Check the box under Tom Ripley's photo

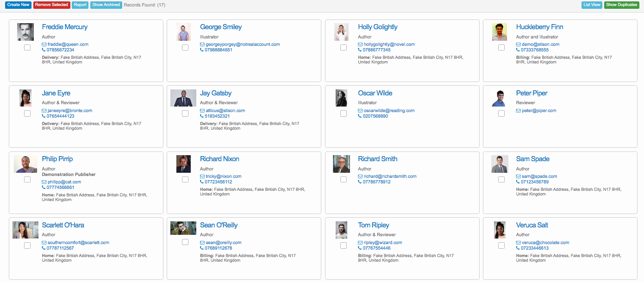tap(344, 245)
